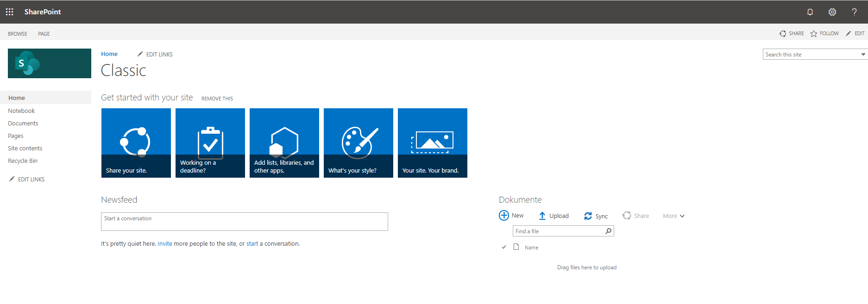Focus the Search this site field

811,55
